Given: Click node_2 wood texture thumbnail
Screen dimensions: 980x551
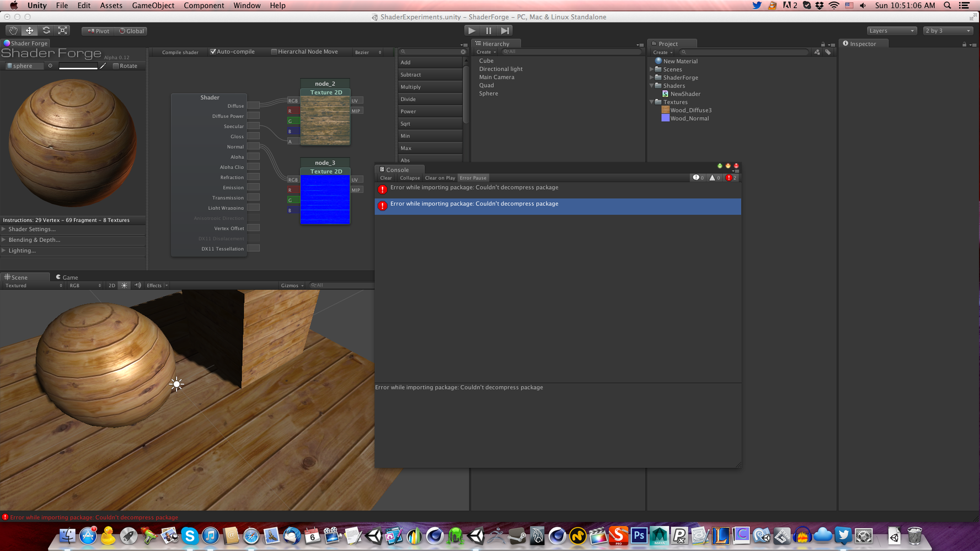Looking at the screenshot, I should coord(325,120).
